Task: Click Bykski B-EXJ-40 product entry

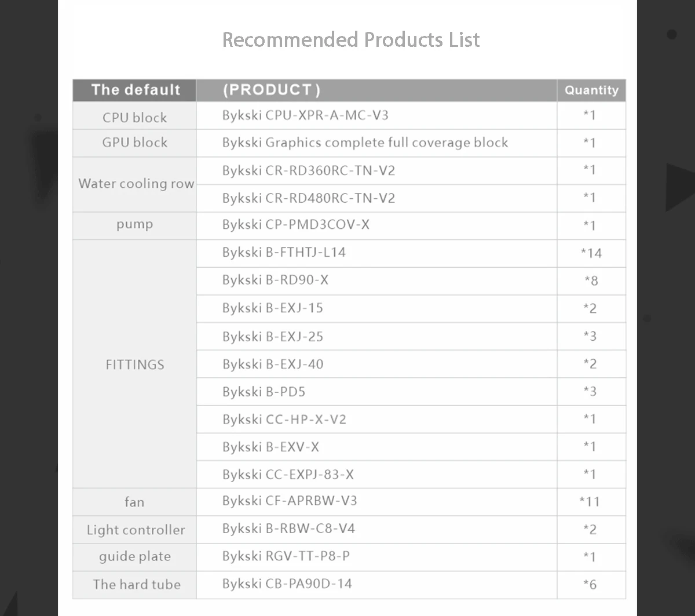Action: (x=273, y=365)
